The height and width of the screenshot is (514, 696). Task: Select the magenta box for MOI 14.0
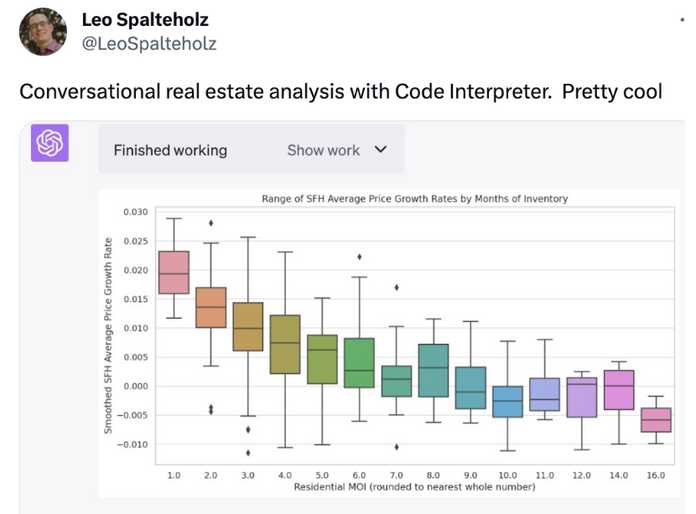click(619, 390)
